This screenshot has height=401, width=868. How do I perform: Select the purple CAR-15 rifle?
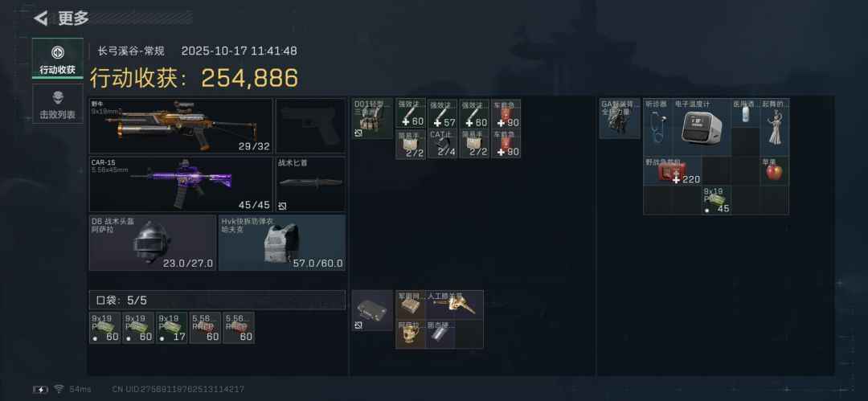(x=181, y=185)
